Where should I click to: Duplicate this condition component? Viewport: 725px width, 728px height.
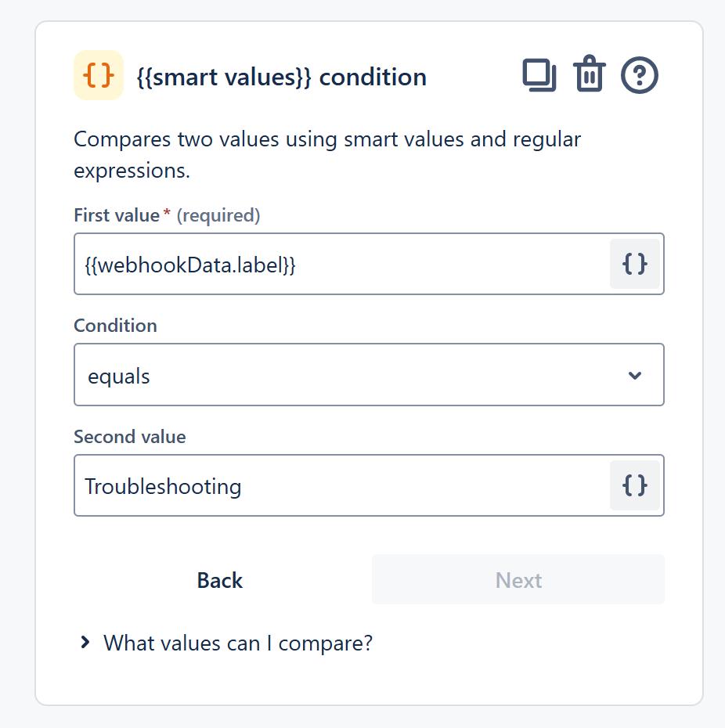tap(539, 74)
